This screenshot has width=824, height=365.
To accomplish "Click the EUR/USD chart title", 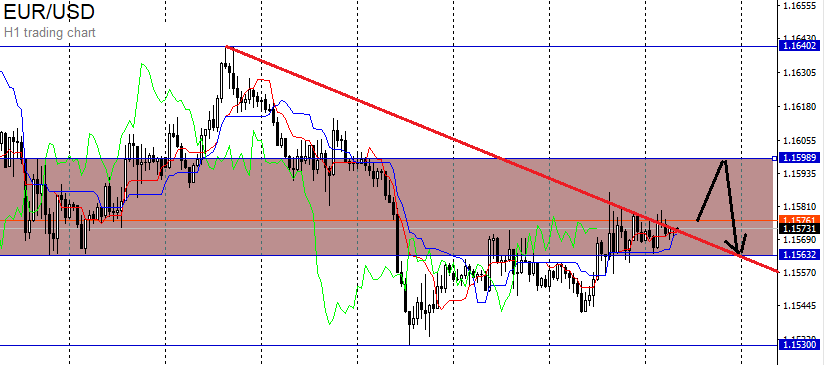I will 49,12.
